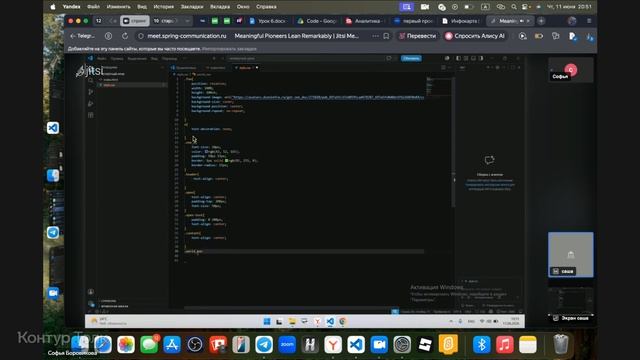Open OBS Studio from the Dock

coord(195,345)
